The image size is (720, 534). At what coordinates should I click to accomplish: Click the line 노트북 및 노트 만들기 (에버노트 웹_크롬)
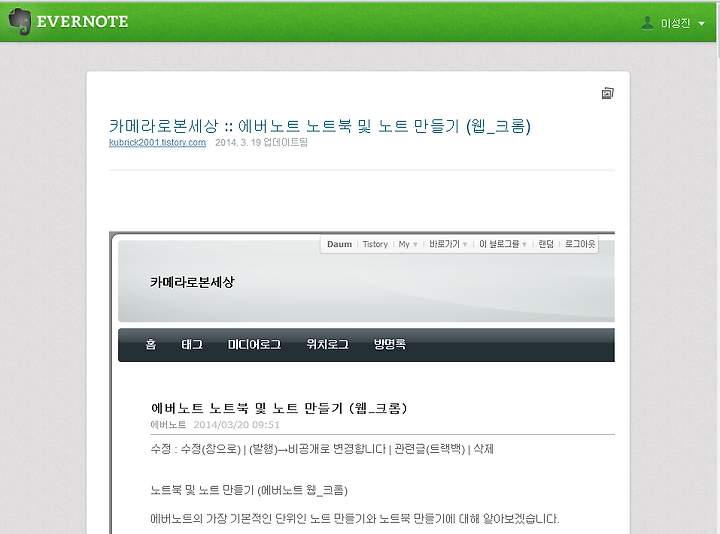249,490
